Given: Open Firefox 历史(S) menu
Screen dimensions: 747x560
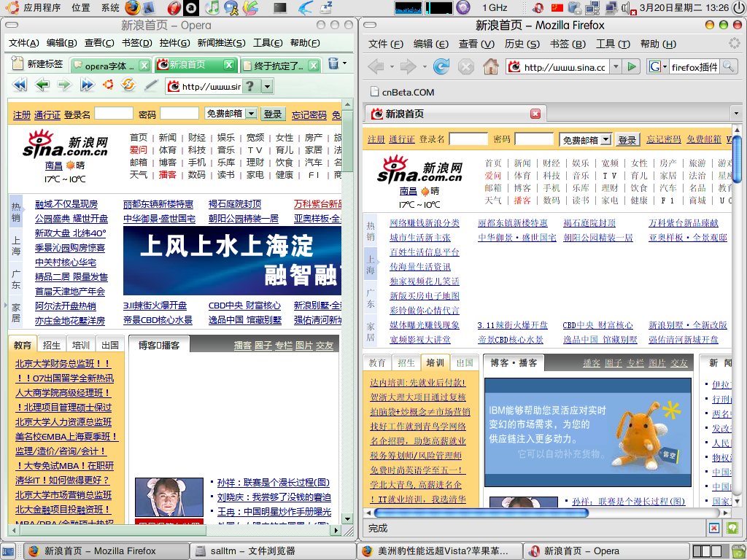Looking at the screenshot, I should [x=522, y=44].
